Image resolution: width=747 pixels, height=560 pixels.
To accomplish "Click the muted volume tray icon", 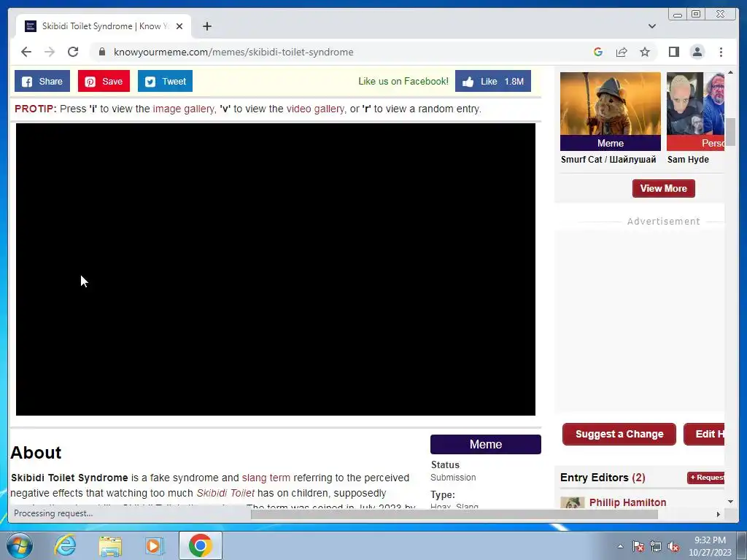I will [x=673, y=546].
